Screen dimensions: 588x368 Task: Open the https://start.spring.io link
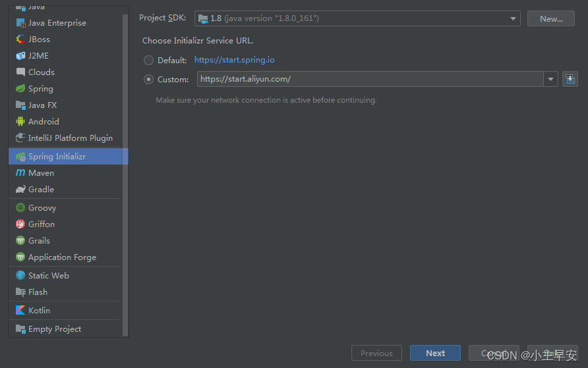235,60
